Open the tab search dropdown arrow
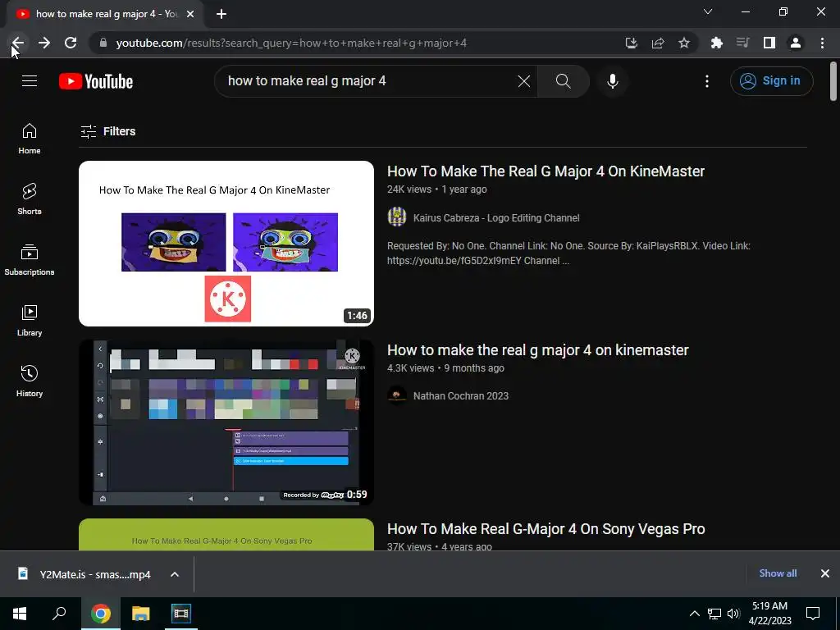 coord(708,11)
